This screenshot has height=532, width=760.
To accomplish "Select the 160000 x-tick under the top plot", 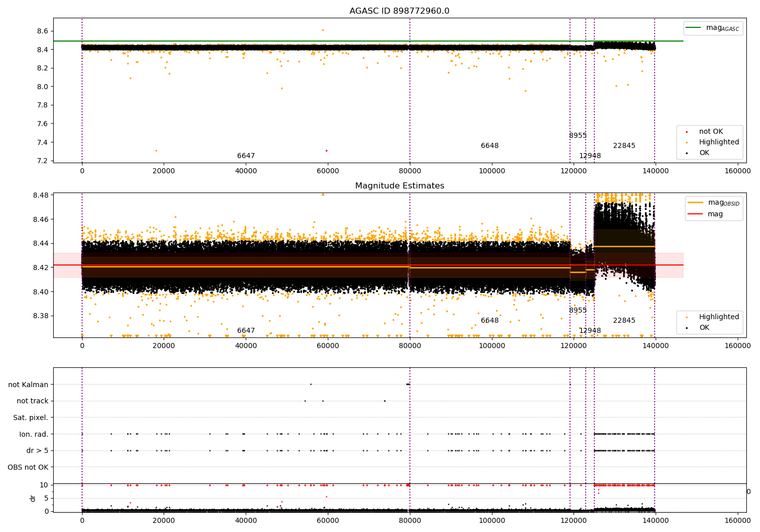I will [738, 171].
